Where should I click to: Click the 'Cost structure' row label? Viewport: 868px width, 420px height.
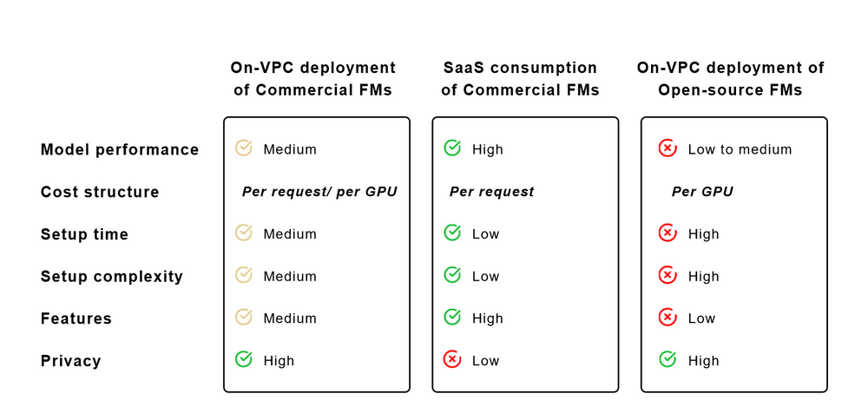tap(100, 192)
